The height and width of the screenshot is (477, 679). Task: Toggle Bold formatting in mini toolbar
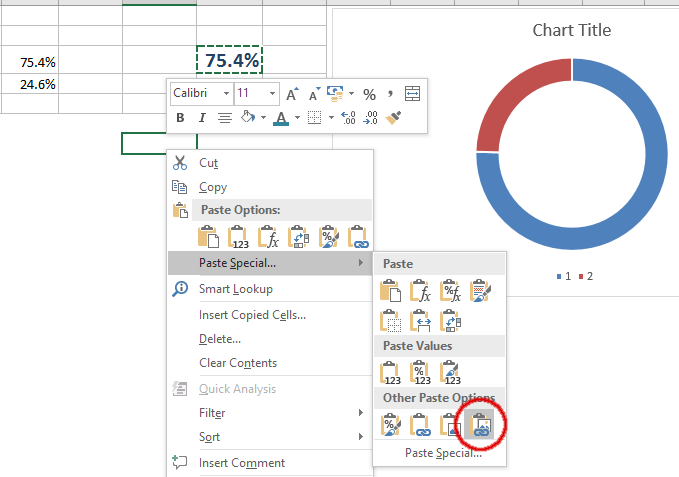pyautogui.click(x=181, y=118)
